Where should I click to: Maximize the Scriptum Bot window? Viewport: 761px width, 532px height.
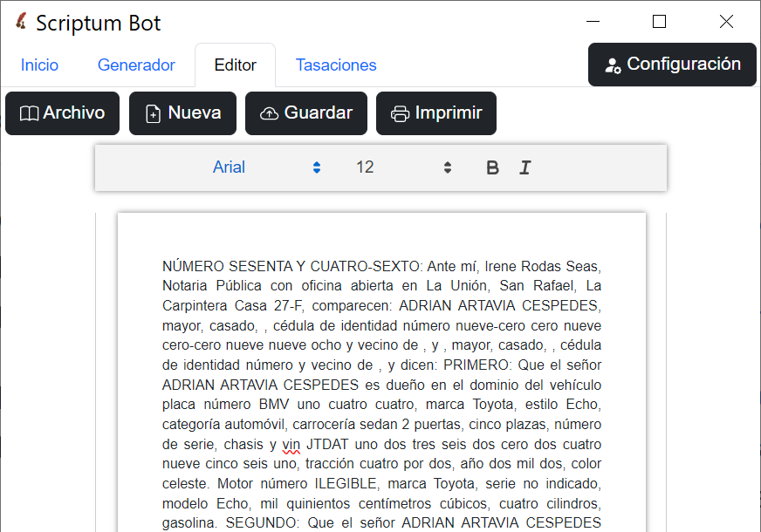pos(659,21)
